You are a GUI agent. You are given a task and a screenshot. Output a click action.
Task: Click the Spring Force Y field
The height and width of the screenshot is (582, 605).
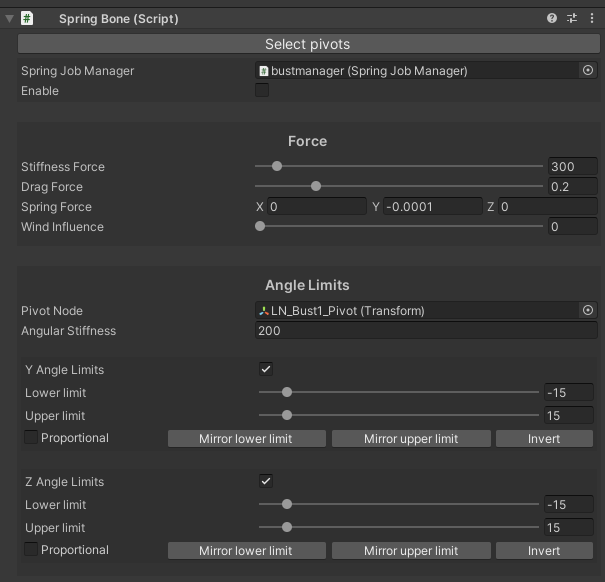pyautogui.click(x=433, y=206)
